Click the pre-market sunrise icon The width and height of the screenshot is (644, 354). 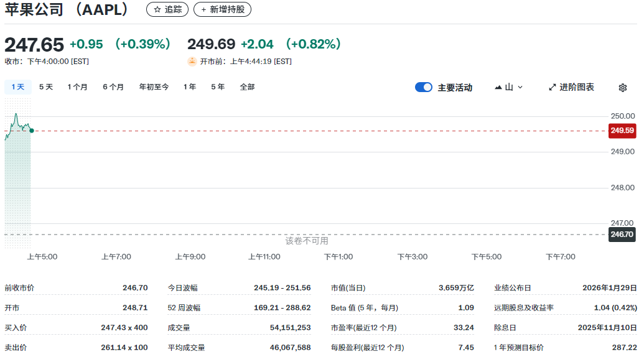(192, 61)
